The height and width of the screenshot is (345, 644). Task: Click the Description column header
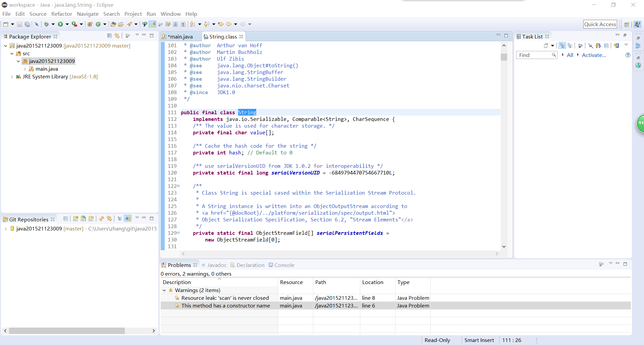[219, 282]
